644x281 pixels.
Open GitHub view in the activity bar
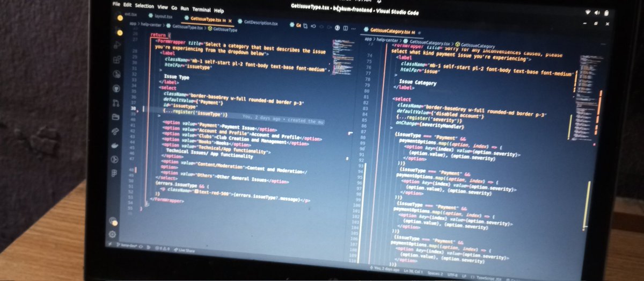tap(115, 88)
